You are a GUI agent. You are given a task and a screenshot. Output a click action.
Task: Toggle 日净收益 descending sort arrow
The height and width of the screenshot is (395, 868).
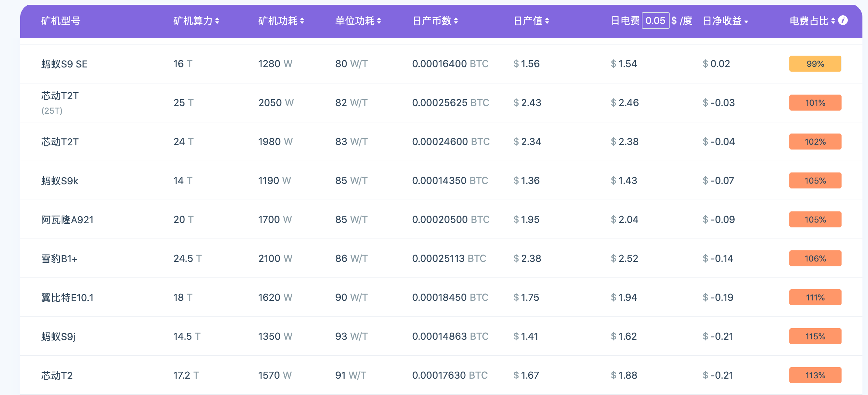(746, 22)
